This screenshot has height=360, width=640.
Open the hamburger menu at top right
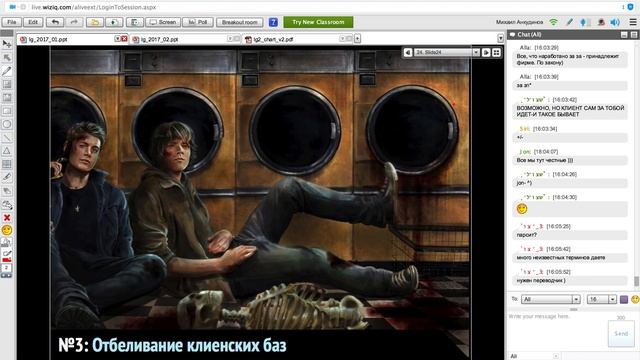[633, 22]
